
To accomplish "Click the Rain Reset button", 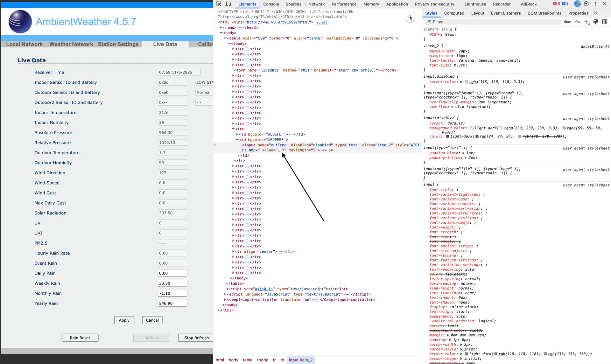I will point(80,338).
